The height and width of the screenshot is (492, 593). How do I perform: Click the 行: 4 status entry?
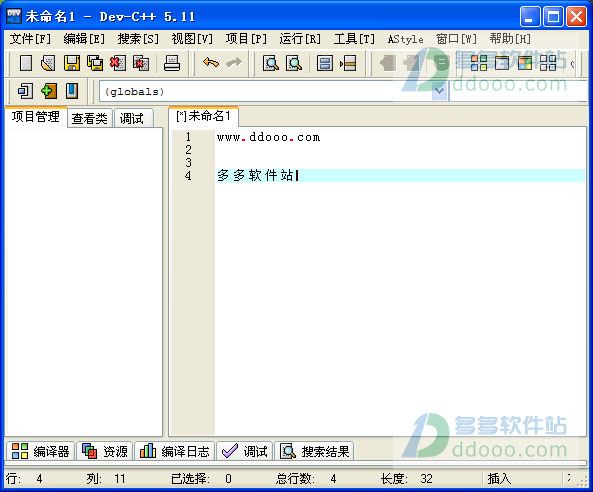[24, 479]
